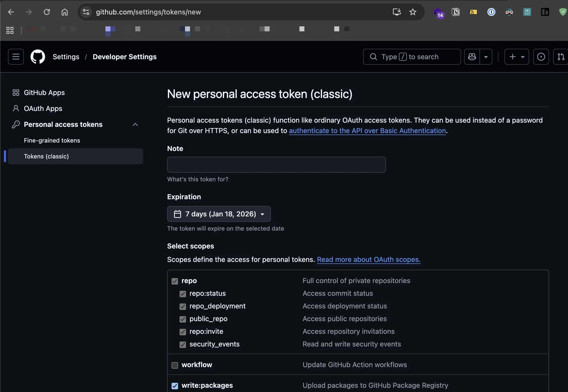Viewport: 568px width, 392px height.
Task: Open the create new dropdown arrow
Action: pyautogui.click(x=522, y=56)
